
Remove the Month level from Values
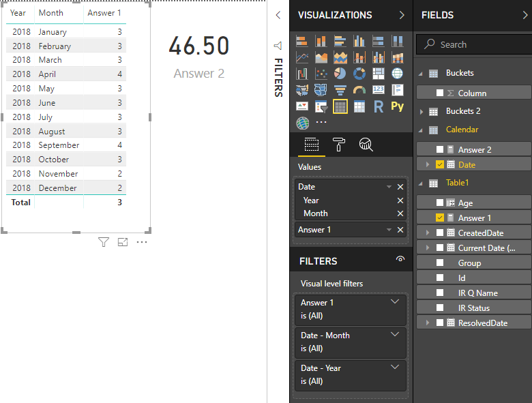point(400,213)
